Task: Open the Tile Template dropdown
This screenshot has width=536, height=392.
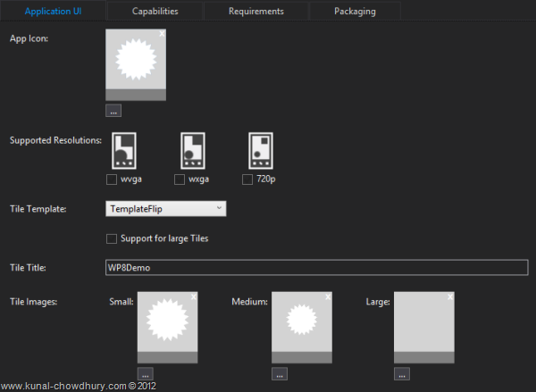Action: (166, 208)
